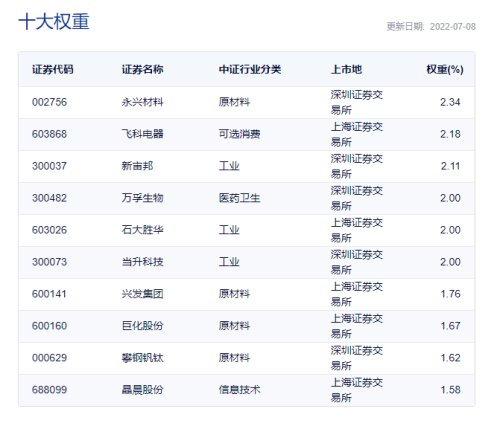Click weight 2.00 in the 当升科技 row
500x426 pixels.
pos(450,262)
